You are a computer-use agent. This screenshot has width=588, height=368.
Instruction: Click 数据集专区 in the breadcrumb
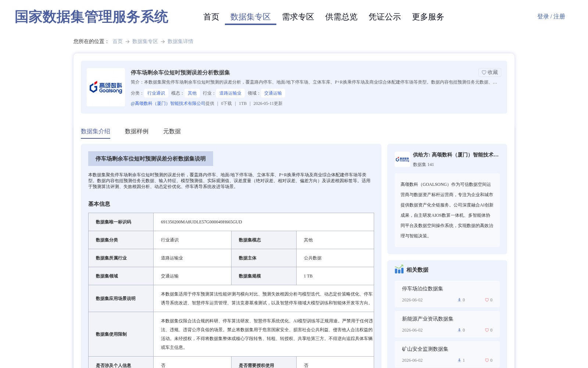(145, 41)
